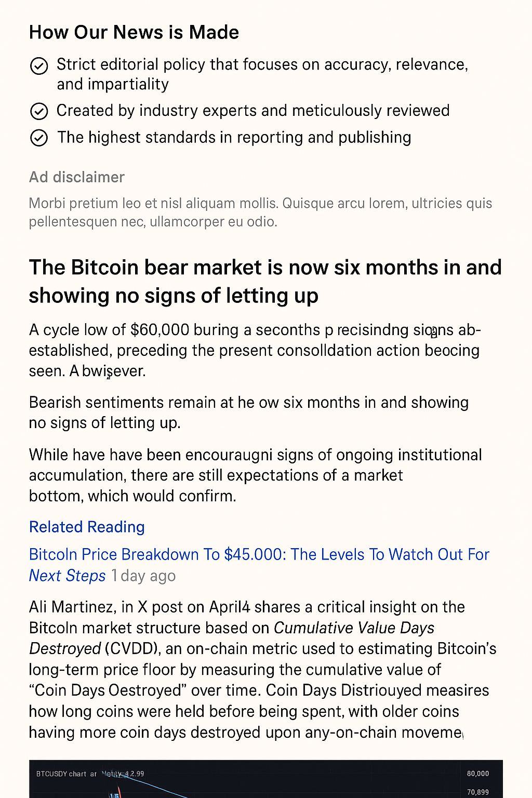The image size is (532, 798).
Task: Click the 1 day ago timestamp
Action: click(x=143, y=576)
